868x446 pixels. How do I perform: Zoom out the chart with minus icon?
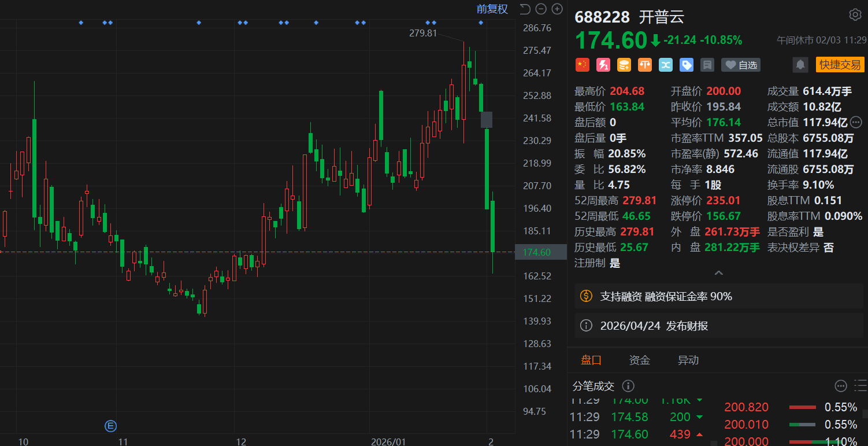pos(541,9)
